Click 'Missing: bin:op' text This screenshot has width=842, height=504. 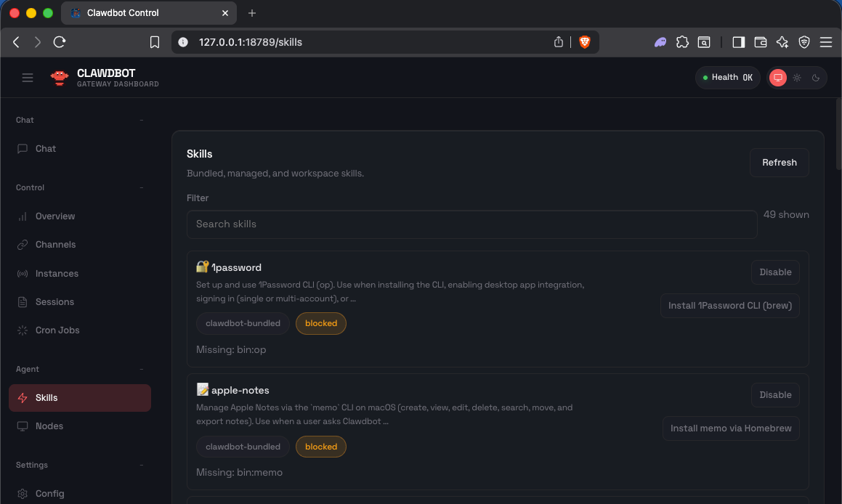tap(231, 350)
